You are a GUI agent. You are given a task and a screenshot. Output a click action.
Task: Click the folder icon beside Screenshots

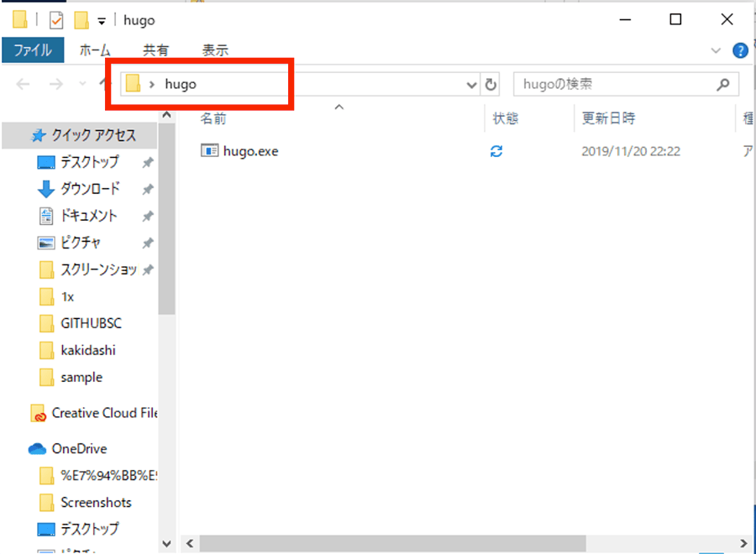(x=46, y=503)
